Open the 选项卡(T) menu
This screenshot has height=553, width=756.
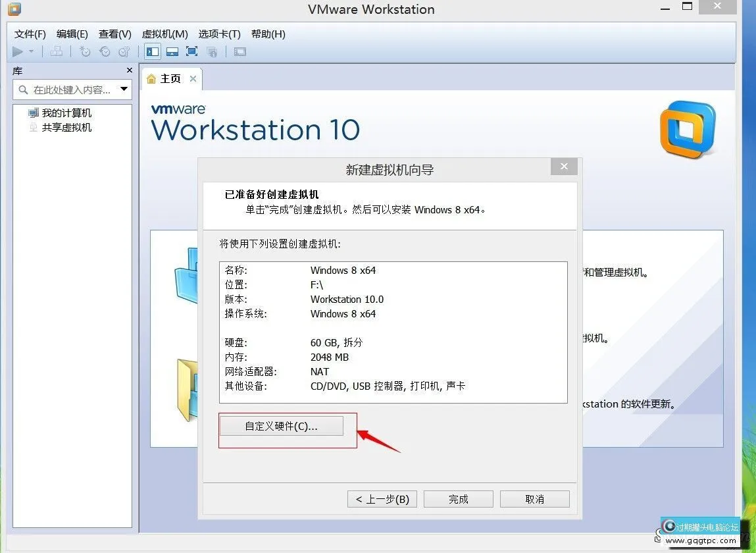tap(219, 34)
